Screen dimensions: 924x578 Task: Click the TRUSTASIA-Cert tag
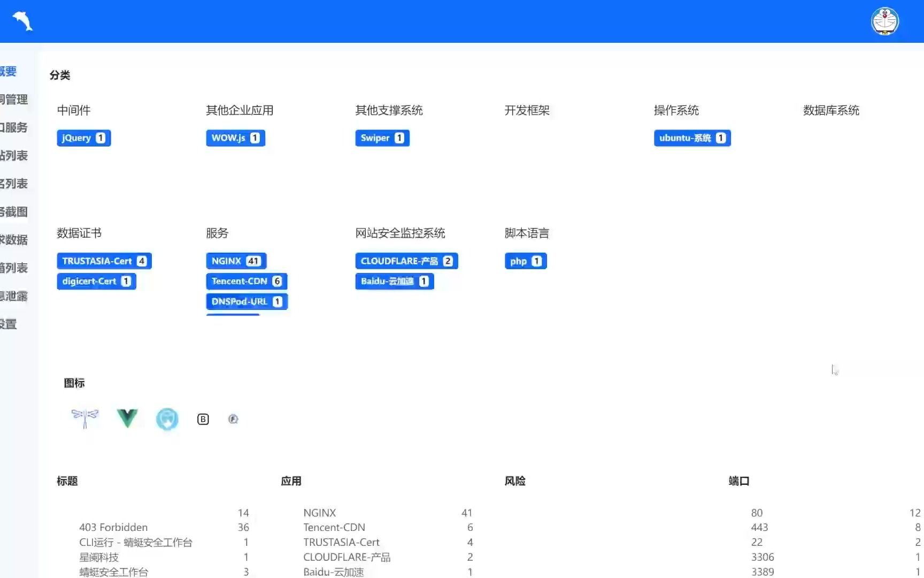pyautogui.click(x=104, y=261)
